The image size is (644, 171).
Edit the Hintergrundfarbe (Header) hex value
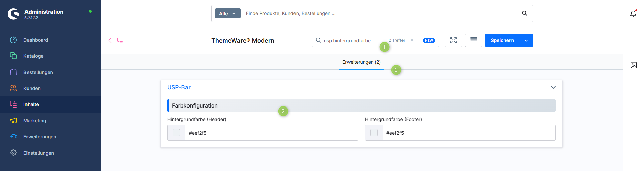point(272,133)
